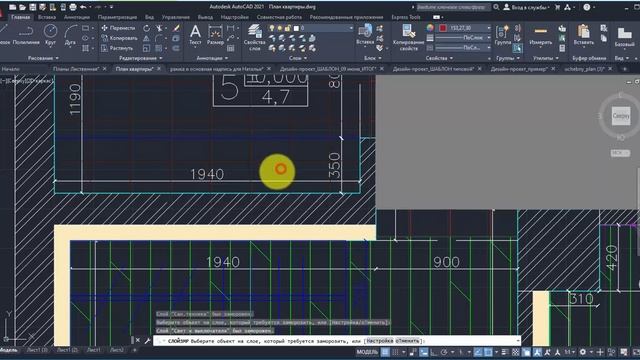The height and width of the screenshot is (360, 640).
Task: Click the Base view (Базовый) icon
Action: point(624,37)
